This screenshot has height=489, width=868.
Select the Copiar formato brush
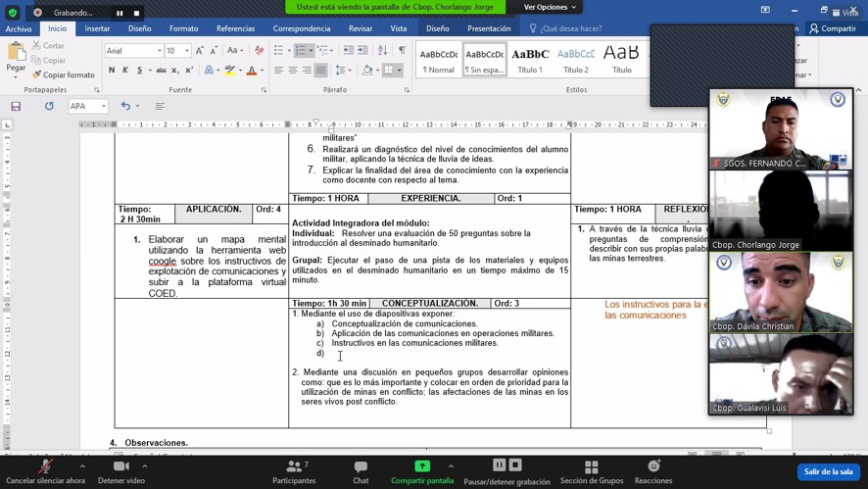click(63, 74)
